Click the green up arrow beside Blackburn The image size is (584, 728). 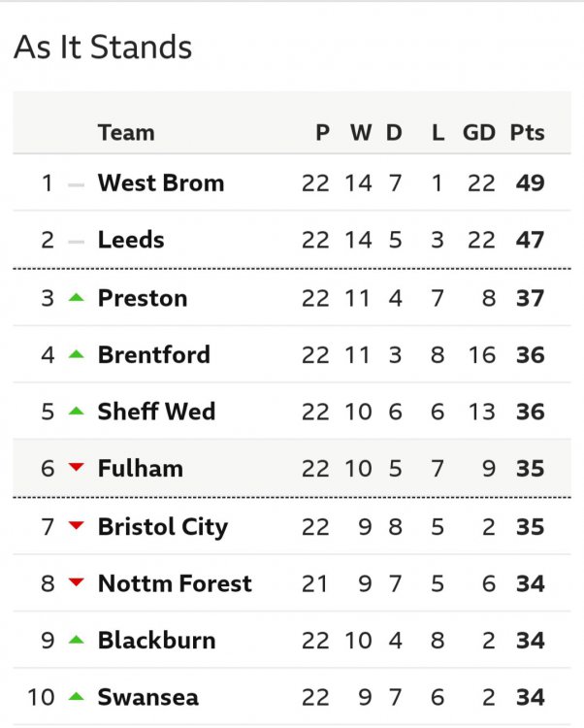coord(77,641)
